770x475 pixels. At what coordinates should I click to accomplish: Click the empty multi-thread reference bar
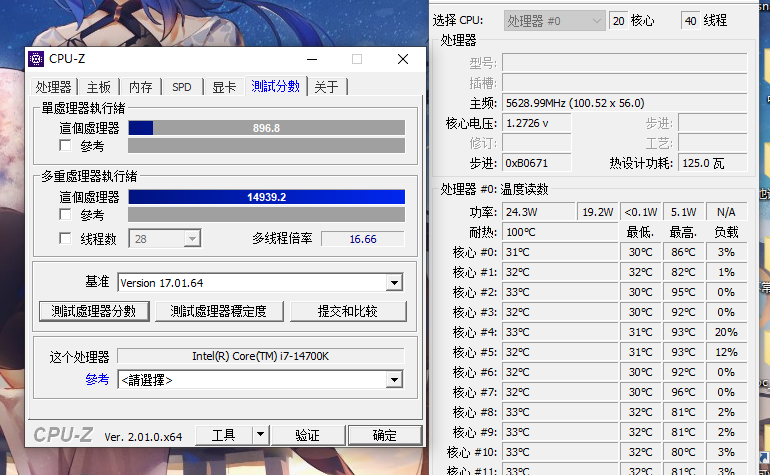tap(267, 215)
